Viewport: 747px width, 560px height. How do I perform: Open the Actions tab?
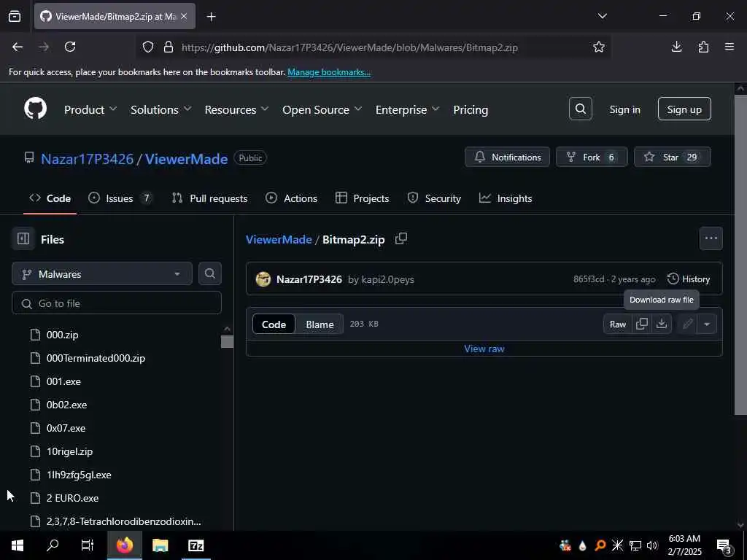pos(292,198)
